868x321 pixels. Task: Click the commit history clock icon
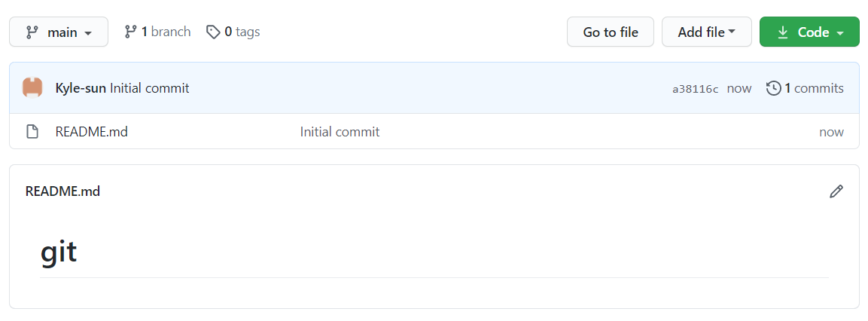click(773, 88)
